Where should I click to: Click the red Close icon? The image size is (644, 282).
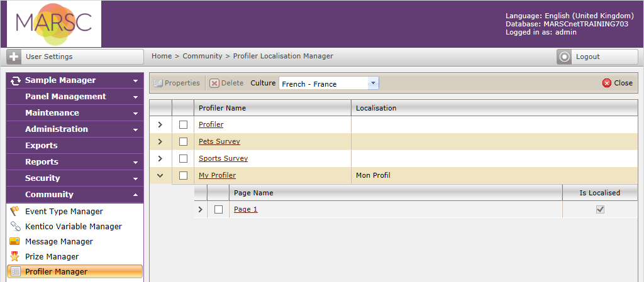click(x=607, y=83)
